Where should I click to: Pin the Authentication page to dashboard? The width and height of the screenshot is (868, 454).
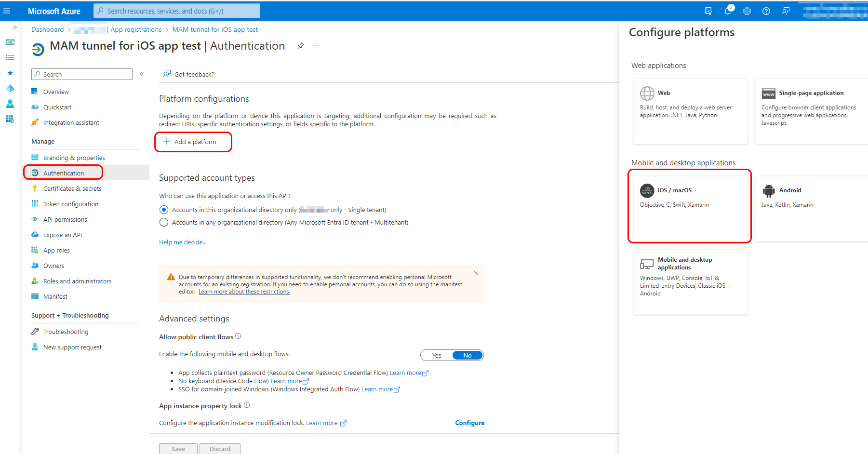pyautogui.click(x=300, y=46)
